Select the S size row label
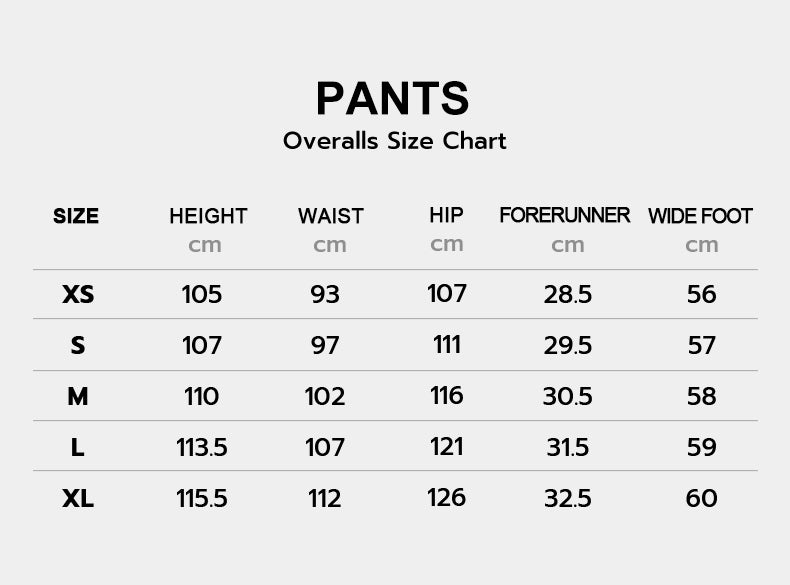 [78, 346]
